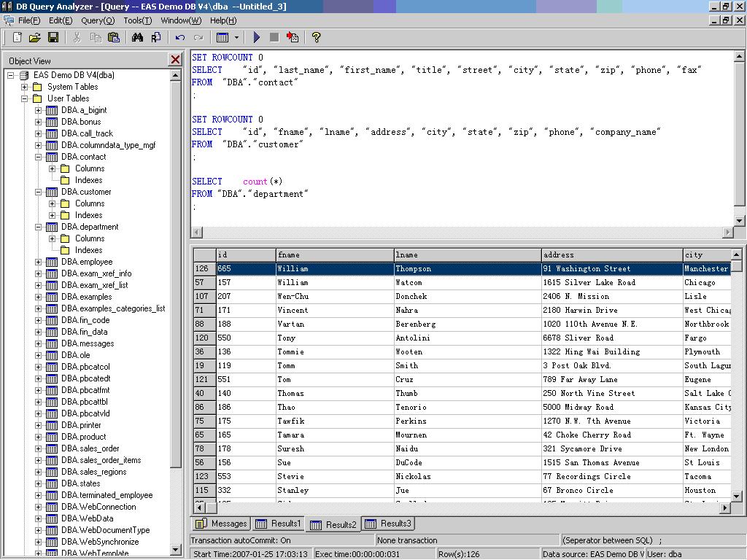This screenshot has width=747, height=560.
Task: Open the Help(H) menu
Action: [223, 20]
